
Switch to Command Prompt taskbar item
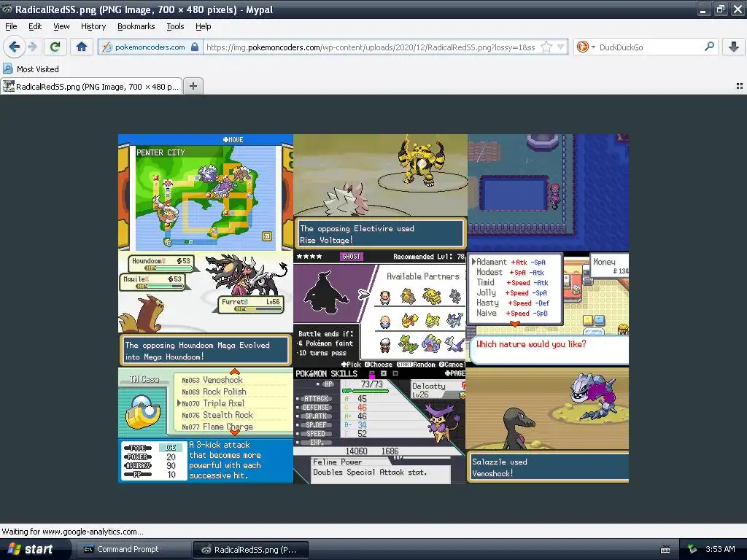pyautogui.click(x=134, y=550)
